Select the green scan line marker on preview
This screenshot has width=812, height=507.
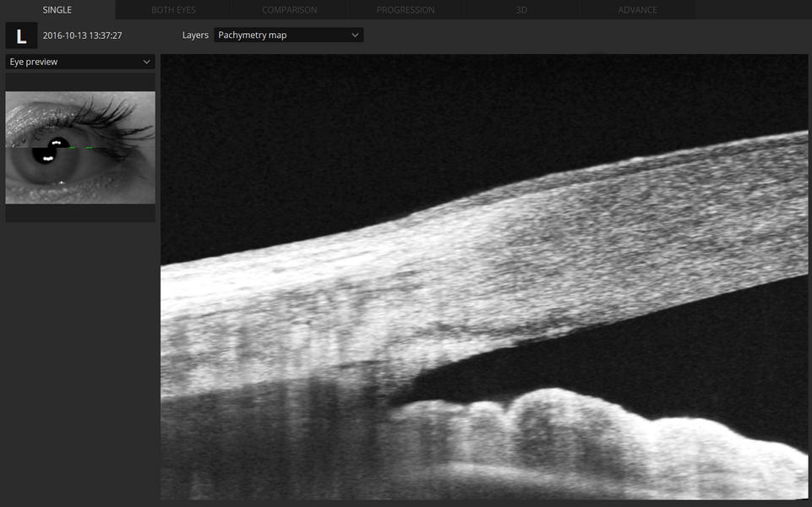84,147
